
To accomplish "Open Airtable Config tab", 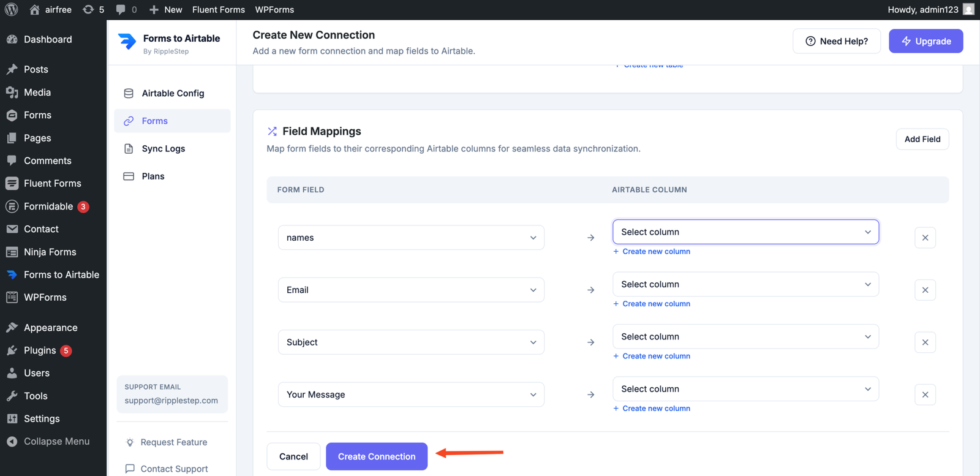I will tap(172, 93).
